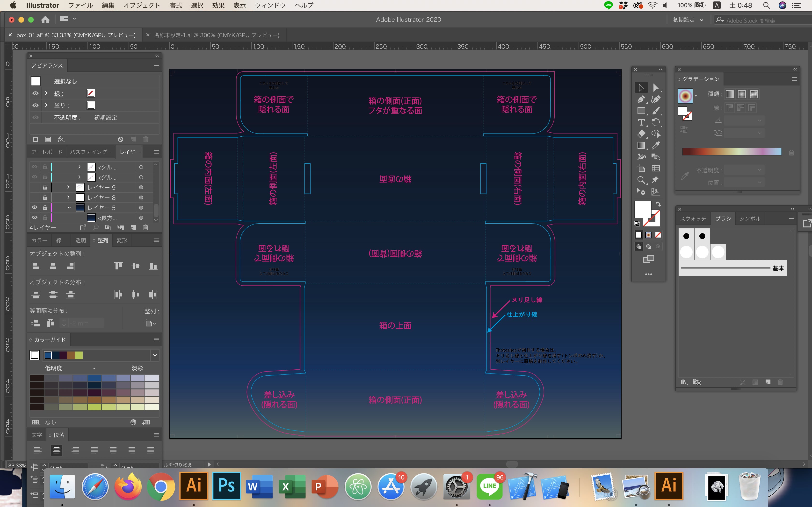The image size is (812, 507).
Task: Select the Rotate tool
Action: (x=655, y=122)
